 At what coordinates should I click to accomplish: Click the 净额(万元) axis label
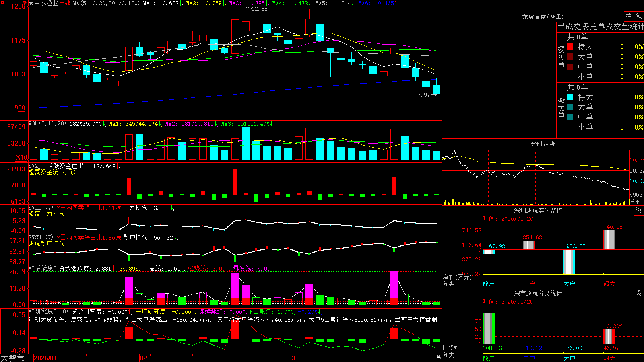click(457, 277)
